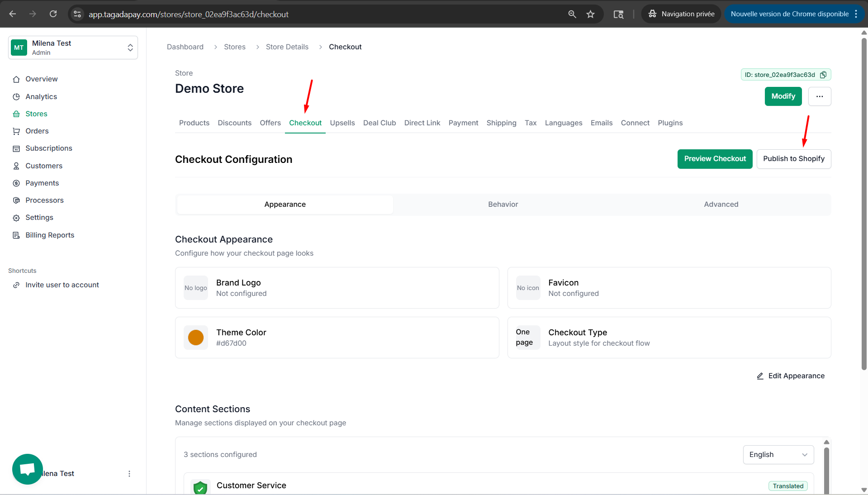Click the browser address bar URL

coord(188,14)
